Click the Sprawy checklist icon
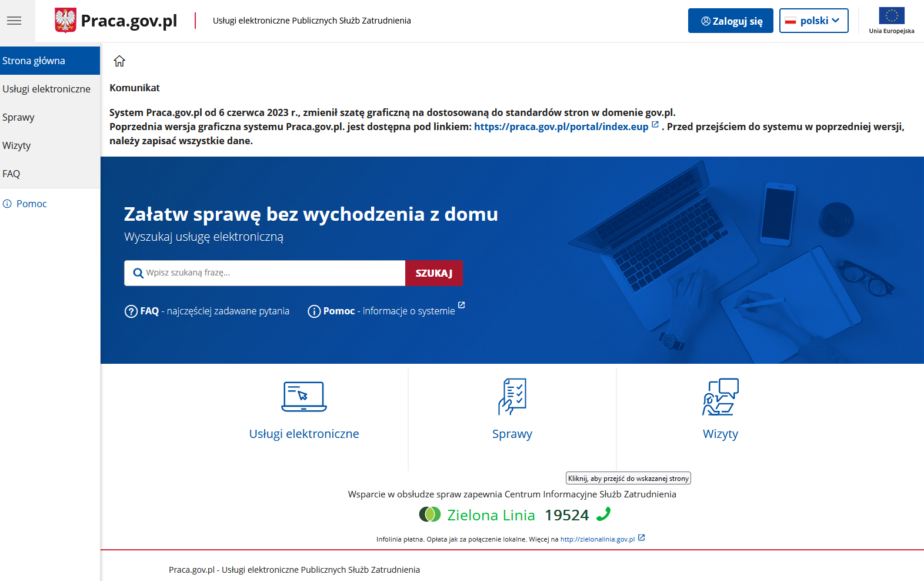 pyautogui.click(x=512, y=396)
